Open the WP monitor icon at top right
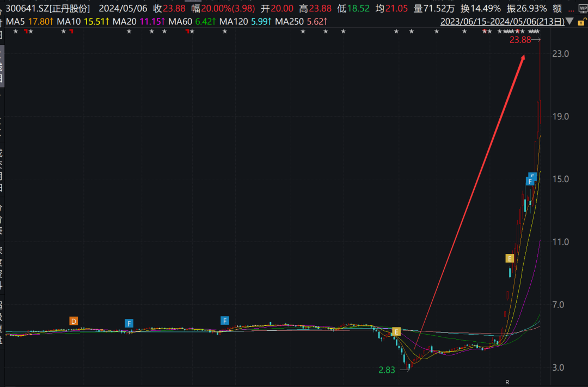The height and width of the screenshot is (387, 588). coord(583,9)
